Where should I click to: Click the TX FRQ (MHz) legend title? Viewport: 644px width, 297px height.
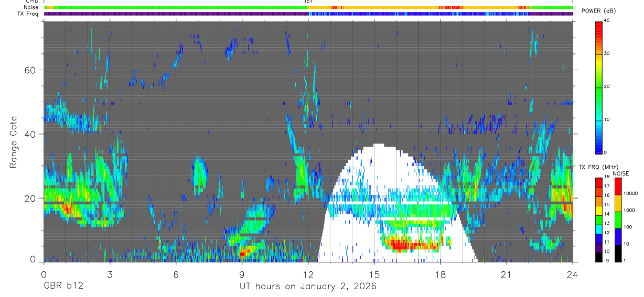click(x=598, y=167)
